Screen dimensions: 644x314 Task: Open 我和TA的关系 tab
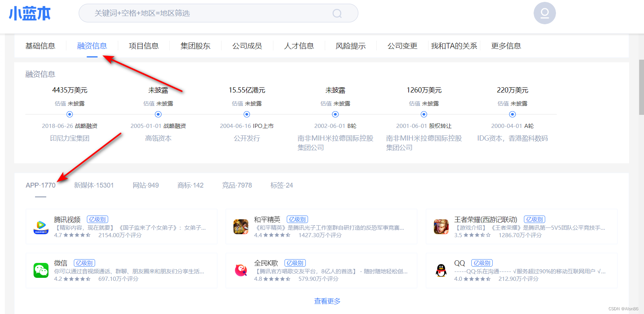[x=454, y=46]
